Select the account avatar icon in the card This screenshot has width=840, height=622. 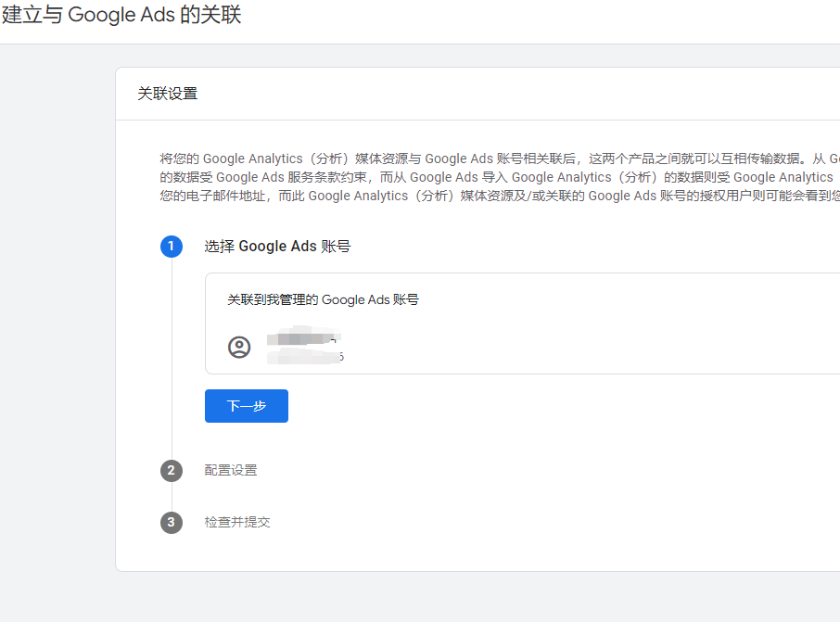239,348
